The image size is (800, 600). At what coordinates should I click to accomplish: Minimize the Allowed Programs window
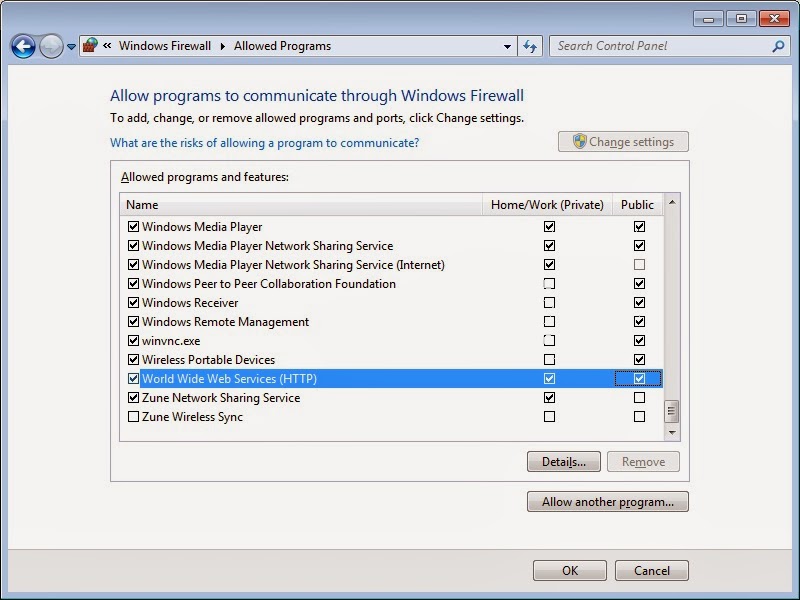click(x=708, y=19)
